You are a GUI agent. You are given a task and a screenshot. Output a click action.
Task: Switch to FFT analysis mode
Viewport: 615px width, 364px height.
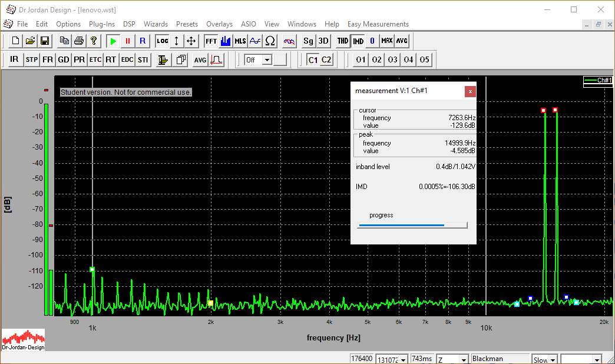pyautogui.click(x=211, y=41)
